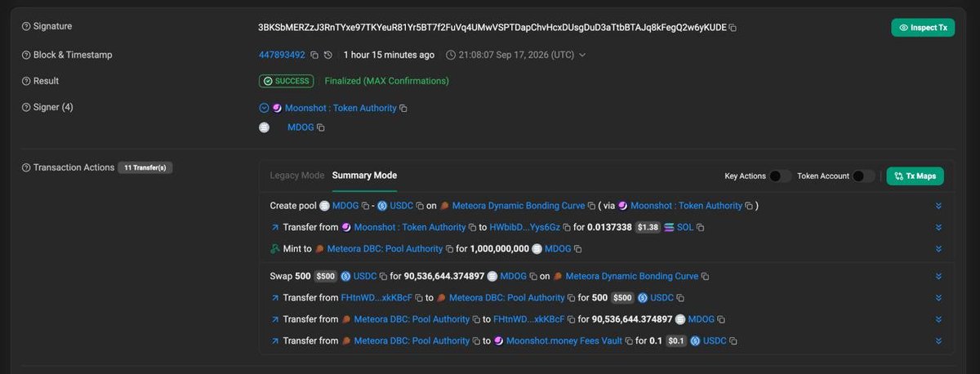Screen dimensions: 980x374
Task: Copy HWbibD...Yys6Gz address
Action: click(567, 227)
